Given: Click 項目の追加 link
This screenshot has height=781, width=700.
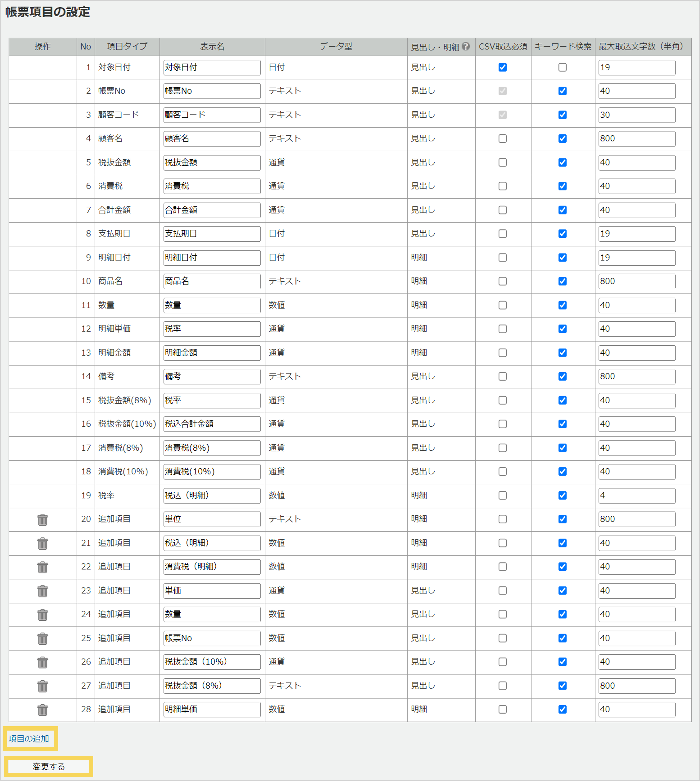Looking at the screenshot, I should point(29,739).
